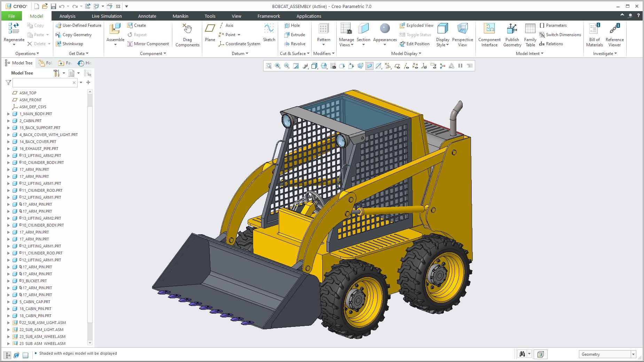Click User-Defined Feature button
644x362 pixels.
coord(78,25)
